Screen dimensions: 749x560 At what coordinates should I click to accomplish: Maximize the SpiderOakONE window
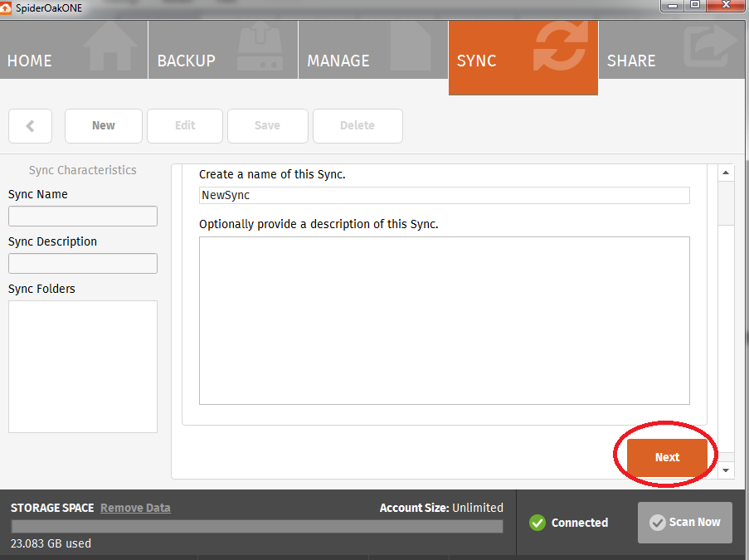[695, 5]
